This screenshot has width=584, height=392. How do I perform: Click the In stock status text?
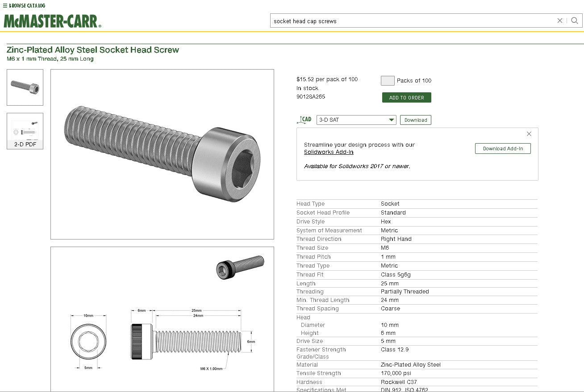(x=307, y=88)
